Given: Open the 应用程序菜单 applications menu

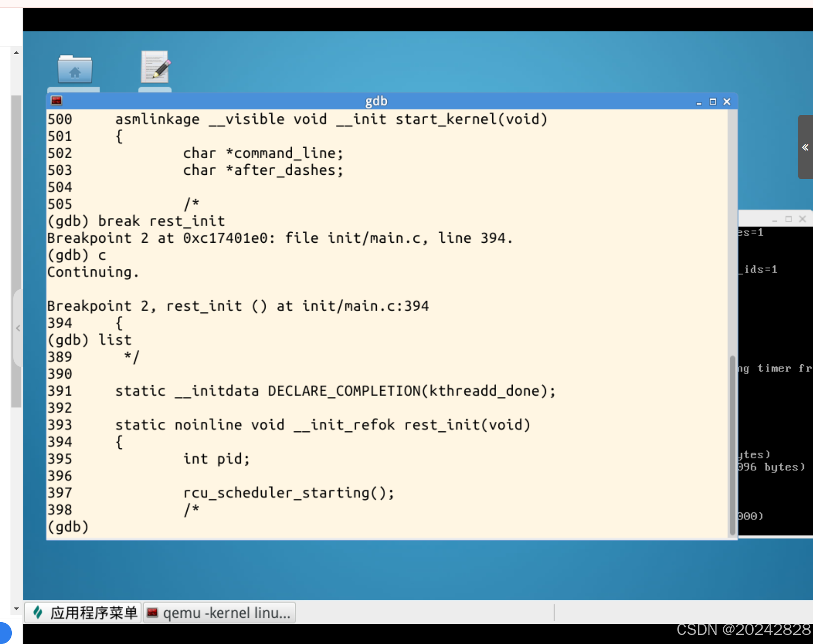Looking at the screenshot, I should tap(83, 613).
